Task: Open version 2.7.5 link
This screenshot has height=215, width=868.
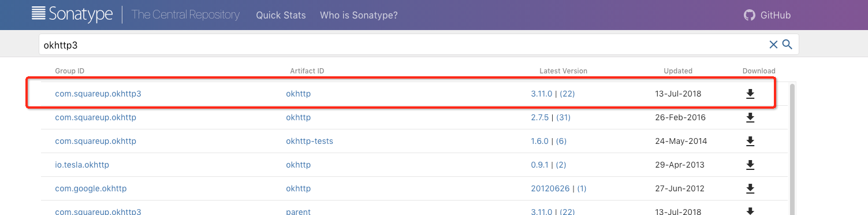Action: [x=539, y=117]
